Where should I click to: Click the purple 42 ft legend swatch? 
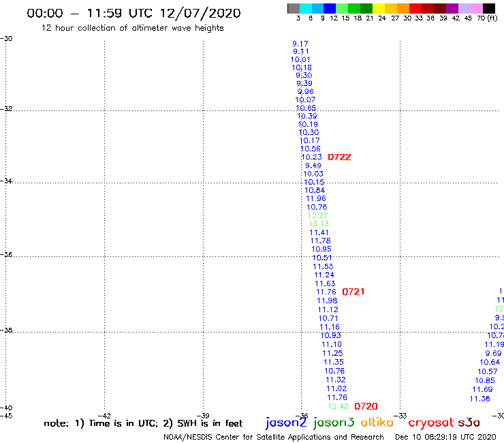click(x=452, y=8)
